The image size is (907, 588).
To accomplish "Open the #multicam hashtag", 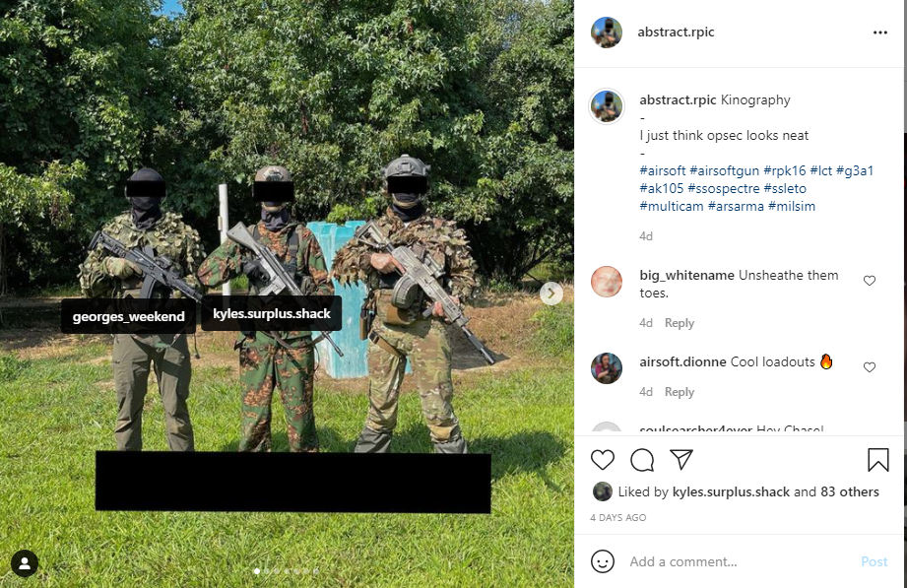I will tap(671, 206).
